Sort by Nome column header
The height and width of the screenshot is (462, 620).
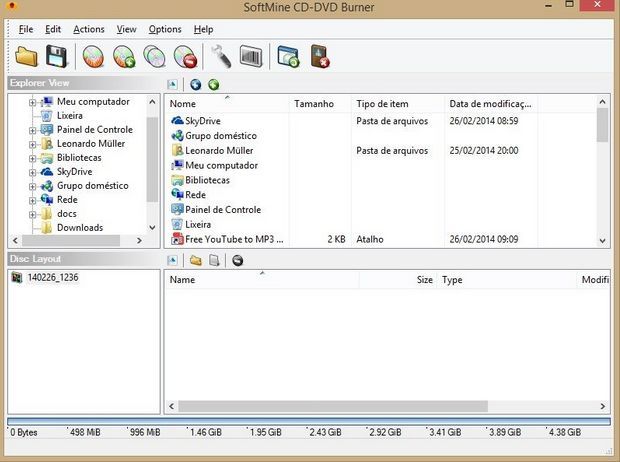point(227,104)
